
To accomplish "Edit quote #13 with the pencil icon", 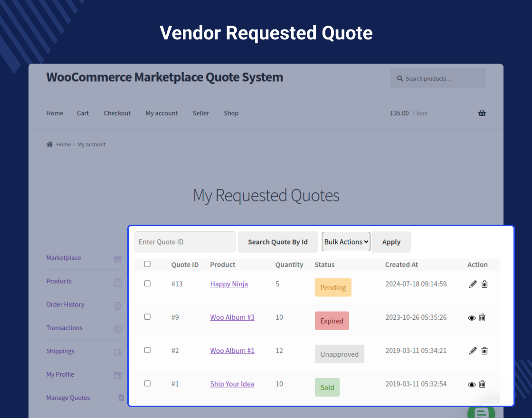I will [x=473, y=285].
